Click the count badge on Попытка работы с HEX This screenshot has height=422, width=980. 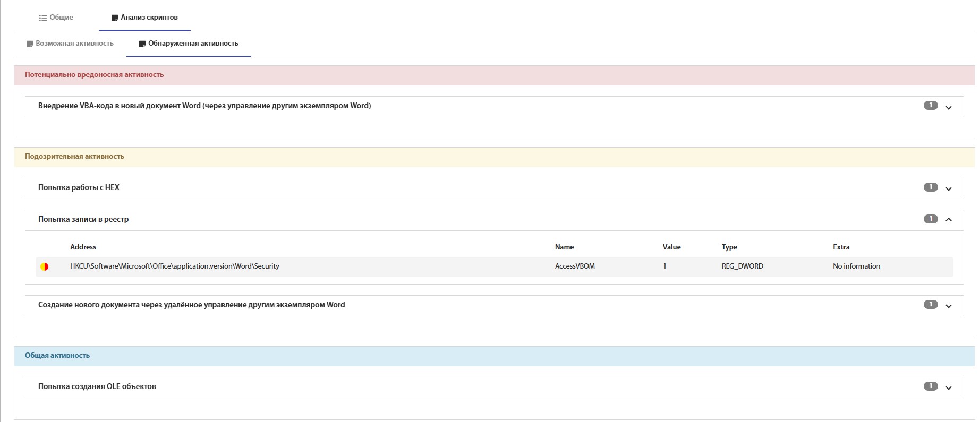tap(930, 187)
